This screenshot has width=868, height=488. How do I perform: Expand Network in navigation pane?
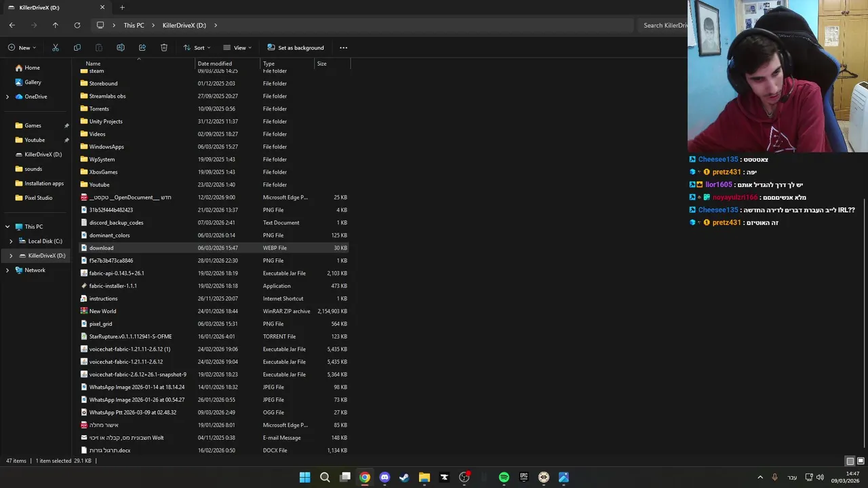pos(7,270)
